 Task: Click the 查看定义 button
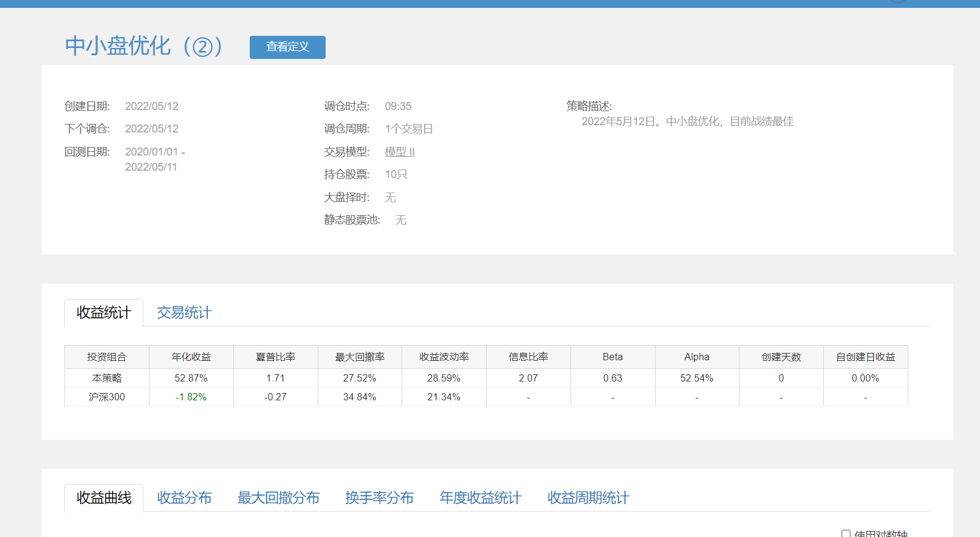pyautogui.click(x=287, y=47)
